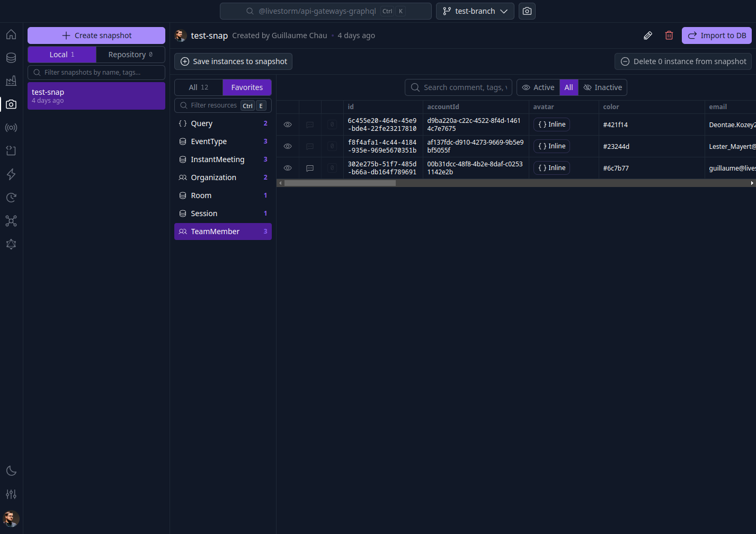Open comment icon for #421f14 row
Image resolution: width=756 pixels, height=534 pixels.
point(310,125)
